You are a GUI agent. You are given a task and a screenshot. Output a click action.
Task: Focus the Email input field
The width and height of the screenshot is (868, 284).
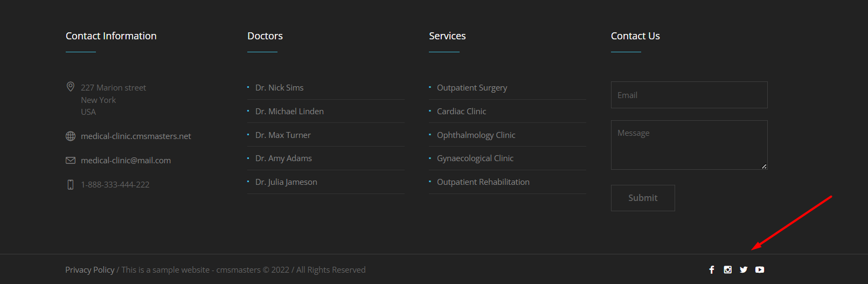point(689,95)
